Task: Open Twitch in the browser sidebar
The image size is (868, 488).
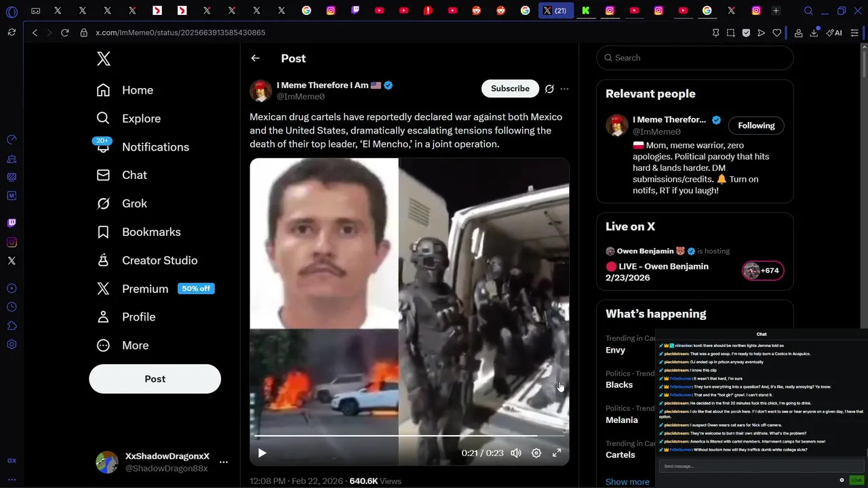Action: click(x=12, y=223)
